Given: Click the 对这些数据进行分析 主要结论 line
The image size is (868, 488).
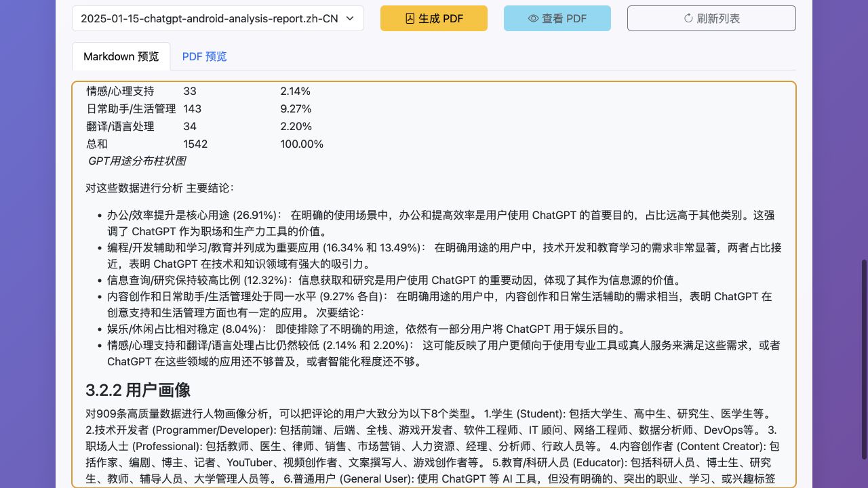Looking at the screenshot, I should (159, 188).
